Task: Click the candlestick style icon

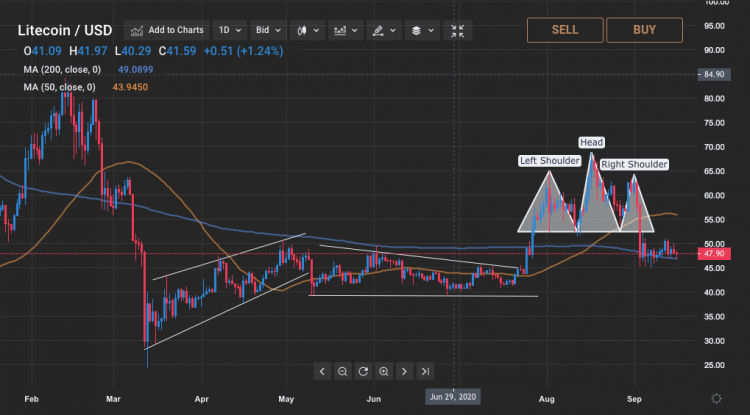Action: pos(302,31)
